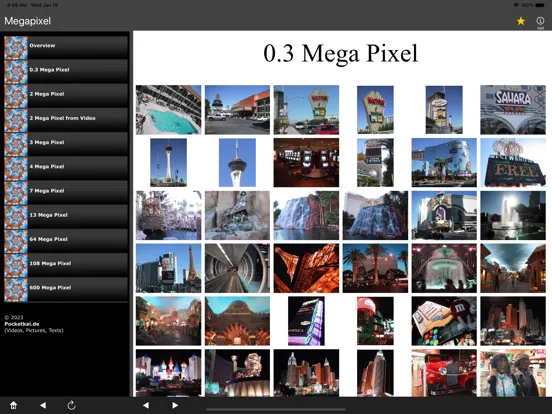The height and width of the screenshot is (414, 552).
Task: Select the 13 Mega Pixel entry
Action: 66,217
